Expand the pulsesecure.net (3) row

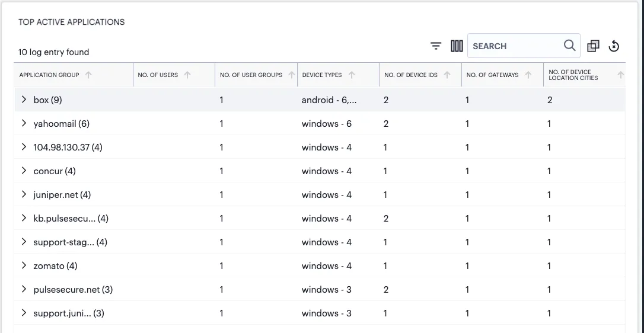click(x=24, y=289)
